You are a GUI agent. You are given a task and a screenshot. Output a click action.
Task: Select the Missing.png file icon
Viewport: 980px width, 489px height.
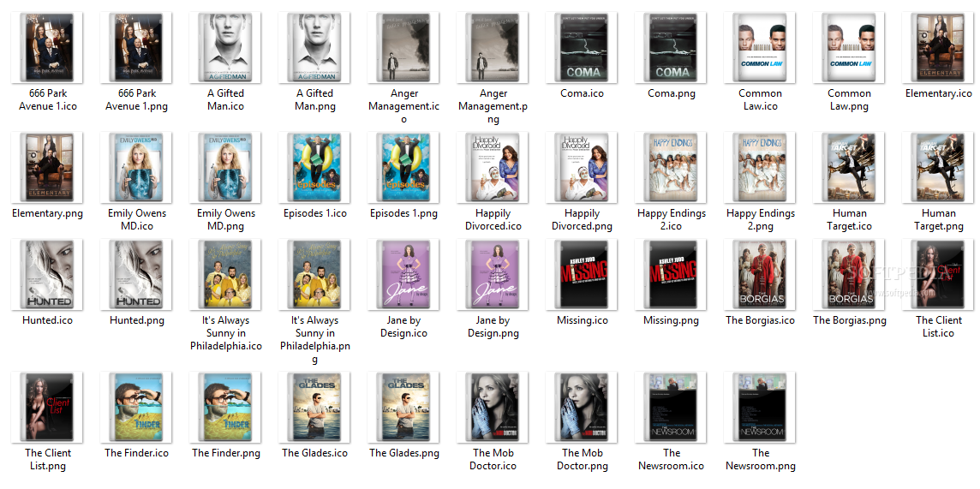(x=671, y=275)
